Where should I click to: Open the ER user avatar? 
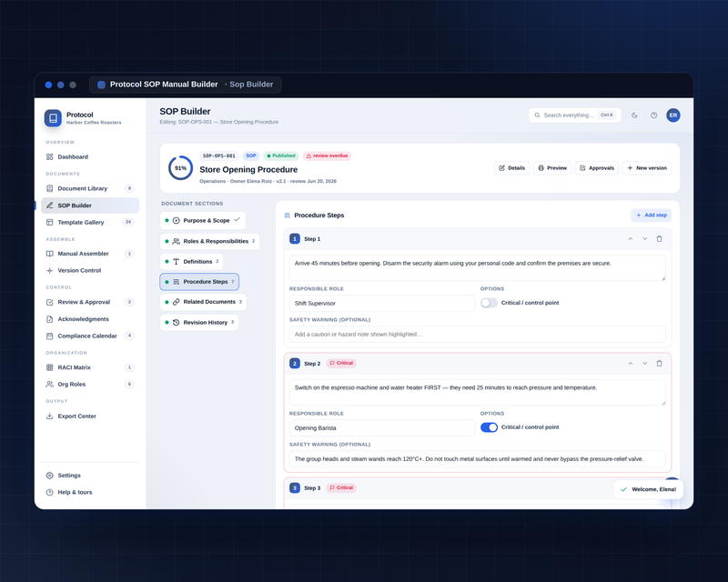point(673,115)
